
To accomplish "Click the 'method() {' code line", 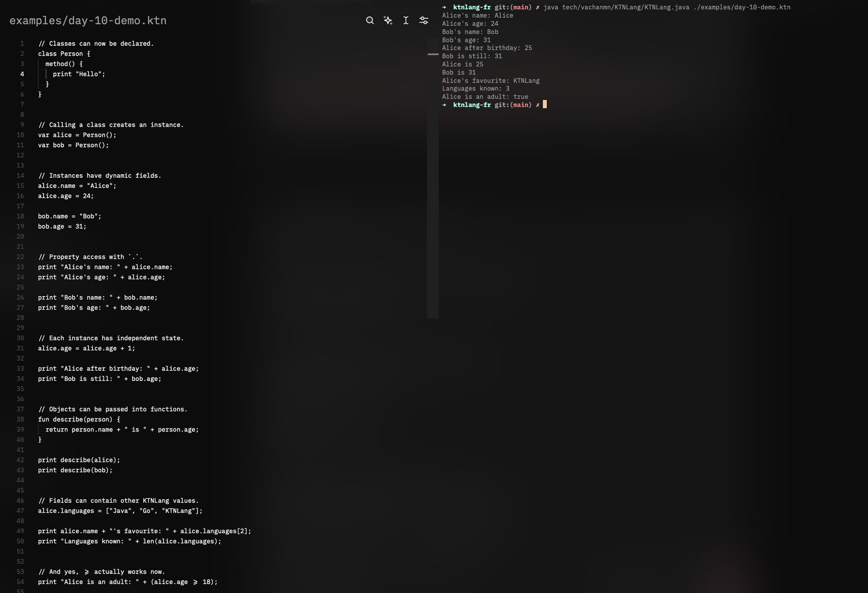I will tap(64, 64).
